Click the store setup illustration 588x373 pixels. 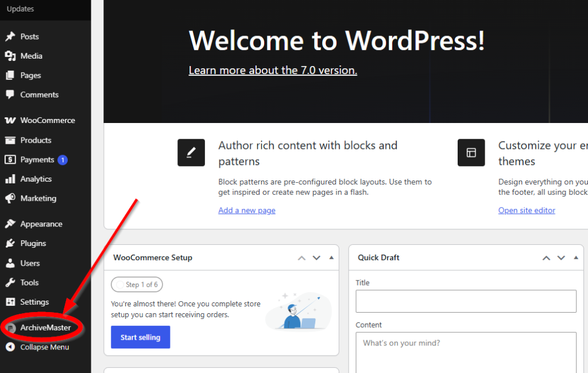pos(299,311)
